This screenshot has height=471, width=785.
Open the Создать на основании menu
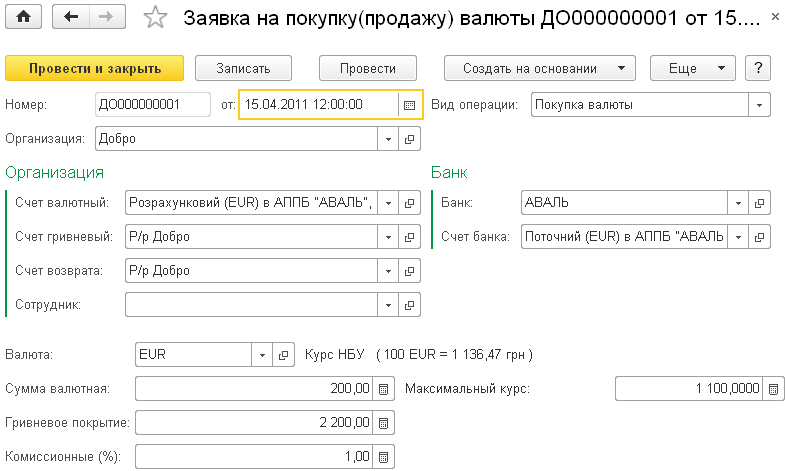(540, 68)
